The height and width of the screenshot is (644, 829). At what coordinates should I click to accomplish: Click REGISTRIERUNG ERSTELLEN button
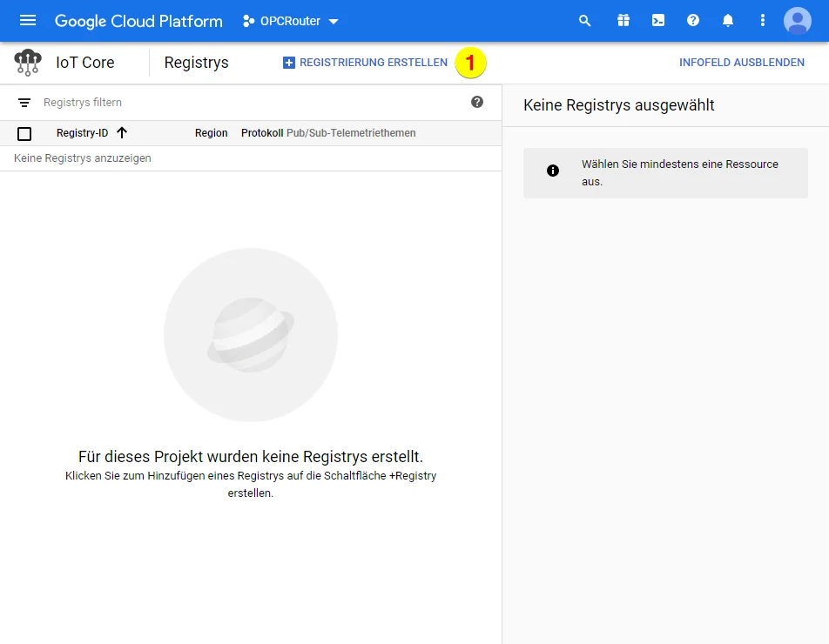tap(366, 63)
